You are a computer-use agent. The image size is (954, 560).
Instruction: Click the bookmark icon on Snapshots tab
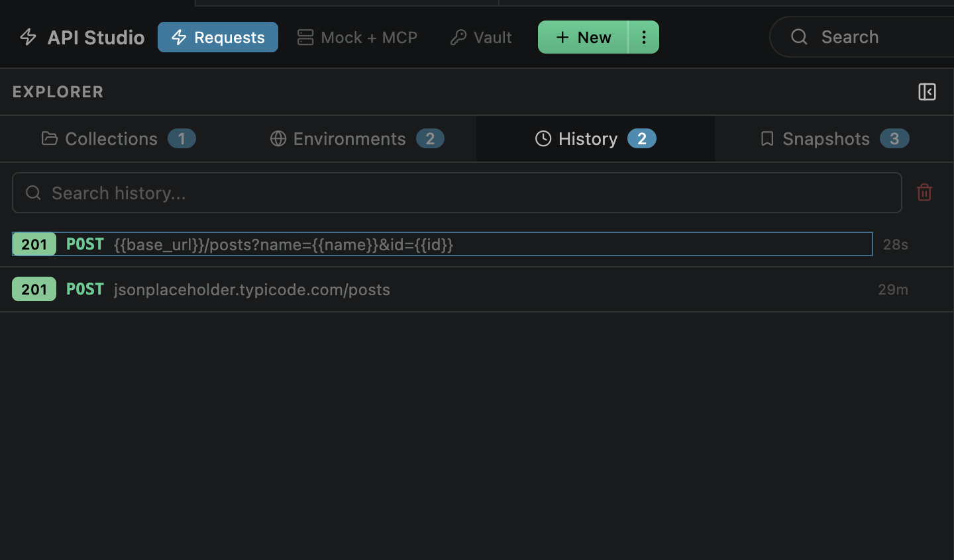(767, 138)
